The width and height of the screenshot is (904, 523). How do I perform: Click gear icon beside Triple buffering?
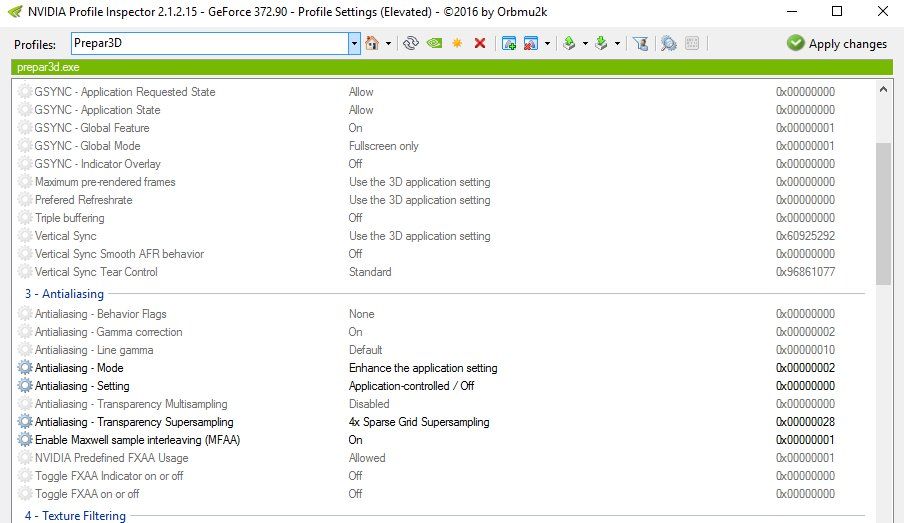tap(25, 217)
